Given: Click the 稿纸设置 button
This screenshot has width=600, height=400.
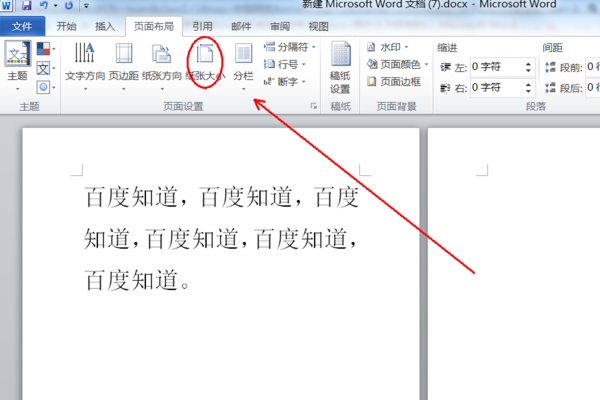Looking at the screenshot, I should [x=340, y=68].
